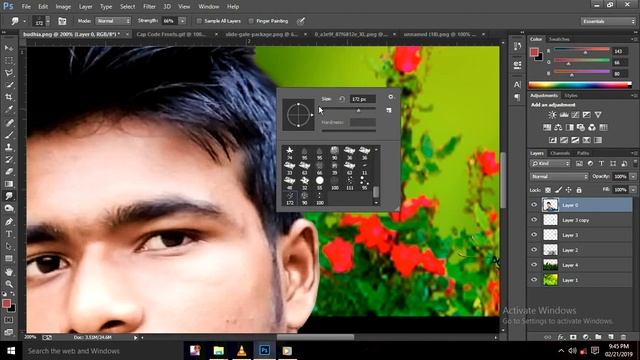Open the Image menu
This screenshot has height=360, width=640.
pyautogui.click(x=63, y=7)
